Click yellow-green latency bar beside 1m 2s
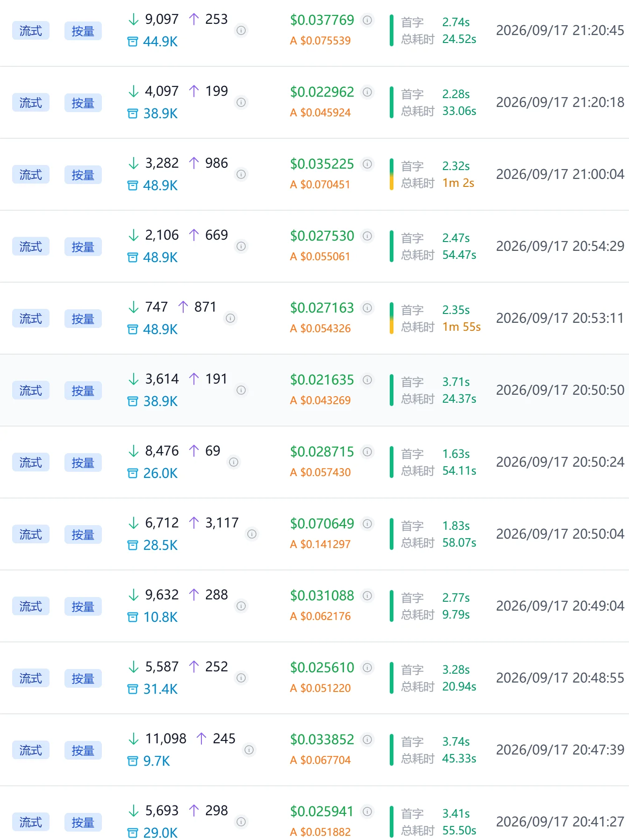Screen dimensions: 629x840 point(392,174)
